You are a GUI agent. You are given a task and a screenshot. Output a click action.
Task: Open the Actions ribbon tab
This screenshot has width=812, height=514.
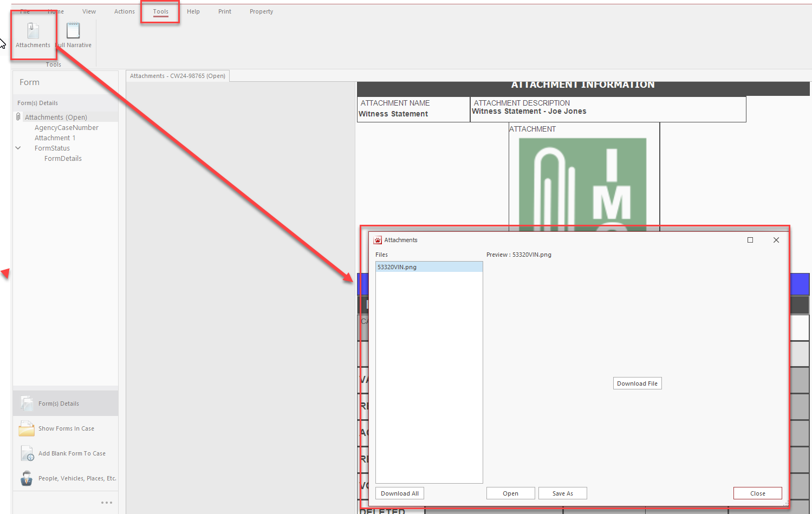(124, 11)
